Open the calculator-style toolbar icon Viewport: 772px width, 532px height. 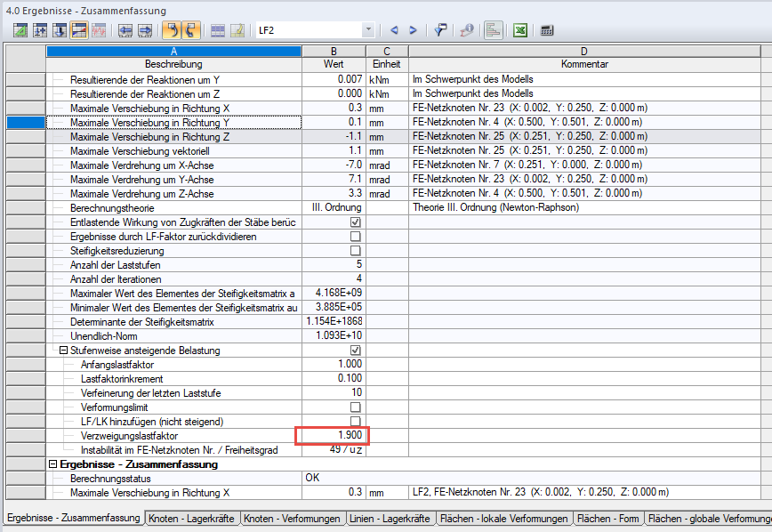tap(546, 30)
